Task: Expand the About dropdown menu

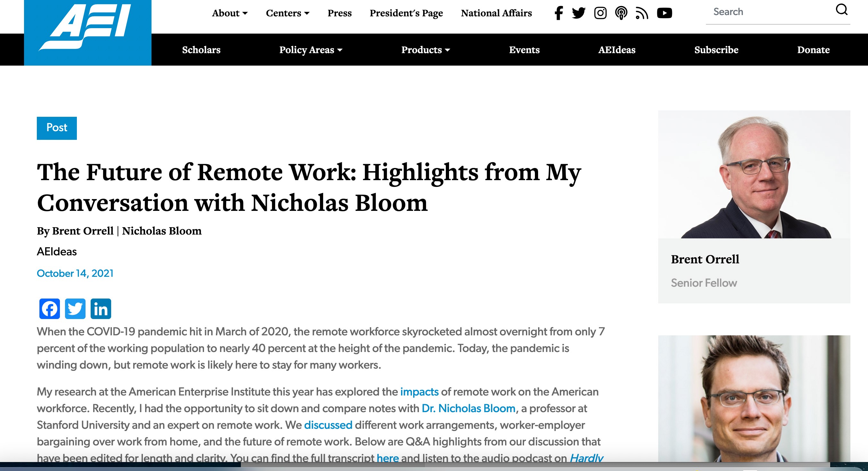Action: (x=230, y=13)
